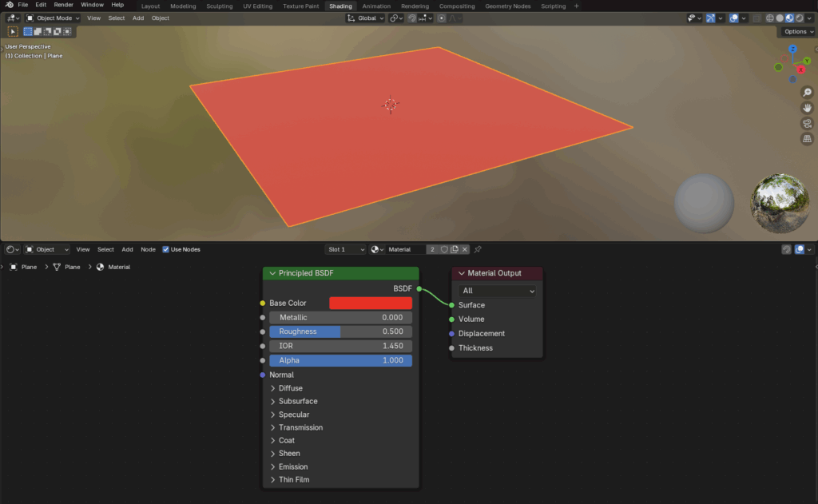Viewport: 818px width, 504px height.
Task: Toggle the node editor pin icon
Action: (478, 249)
